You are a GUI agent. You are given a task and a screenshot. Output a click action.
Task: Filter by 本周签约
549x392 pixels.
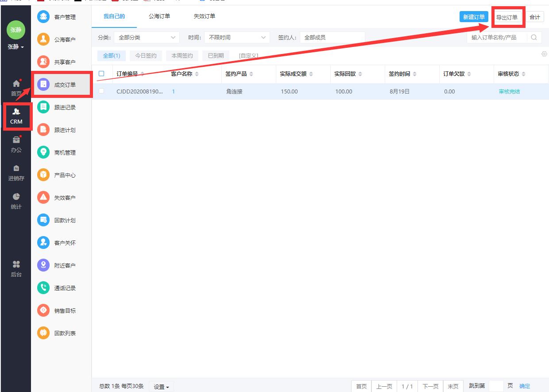182,56
